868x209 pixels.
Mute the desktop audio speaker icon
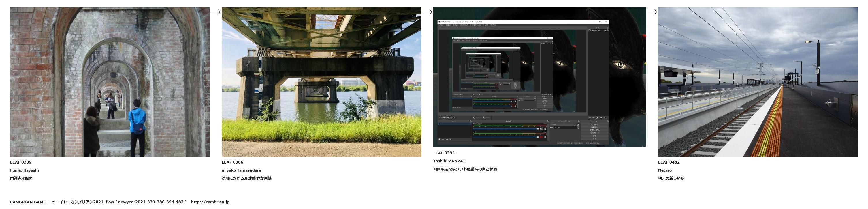pyautogui.click(x=541, y=129)
